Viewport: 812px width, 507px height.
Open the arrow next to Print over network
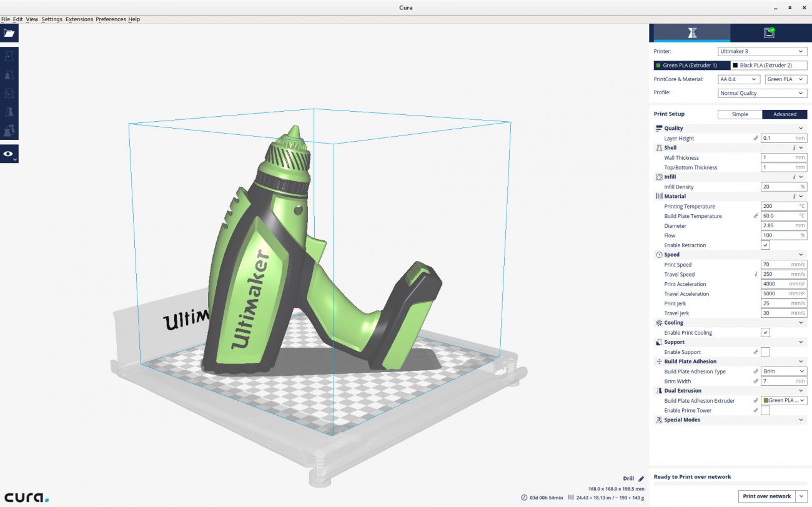pyautogui.click(x=801, y=496)
